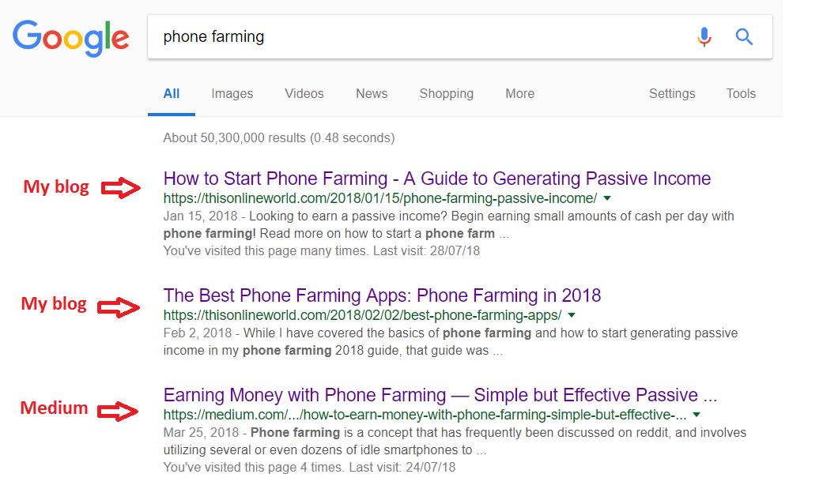Click the Google logo
Screen dimensions: 823x504
[70, 37]
